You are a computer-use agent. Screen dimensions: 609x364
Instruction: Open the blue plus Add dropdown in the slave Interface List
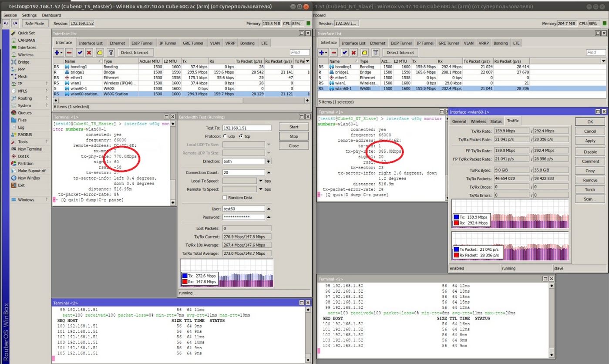[x=323, y=52]
